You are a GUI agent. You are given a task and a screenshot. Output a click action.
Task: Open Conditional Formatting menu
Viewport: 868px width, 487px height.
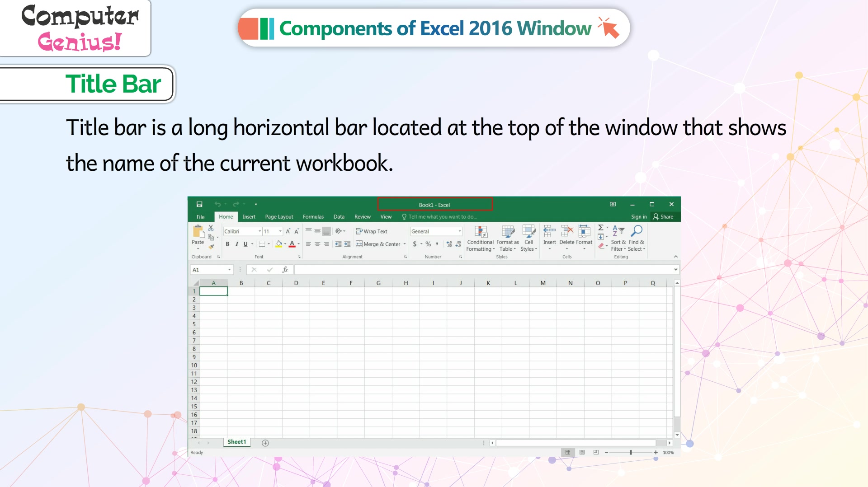coord(481,239)
